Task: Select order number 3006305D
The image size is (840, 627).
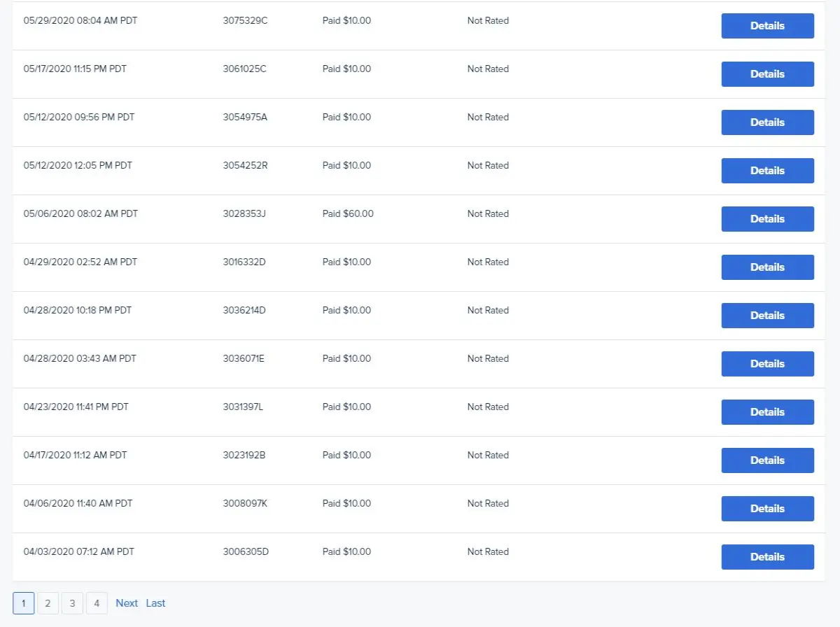Action: pos(246,552)
